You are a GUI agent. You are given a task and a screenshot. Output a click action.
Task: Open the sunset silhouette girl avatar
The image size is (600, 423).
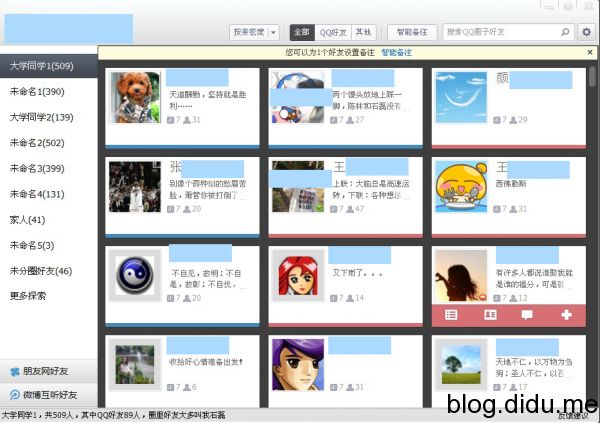[x=461, y=275]
